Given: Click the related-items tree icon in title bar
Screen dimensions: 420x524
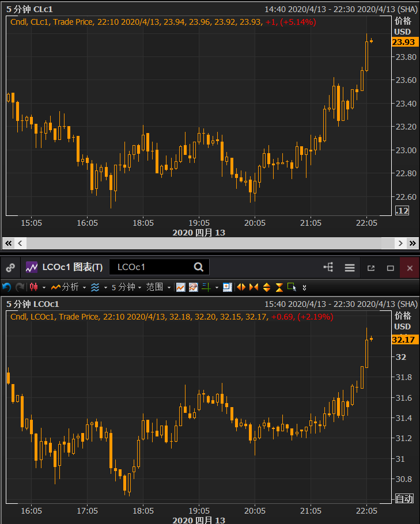Looking at the screenshot, I should [x=328, y=267].
